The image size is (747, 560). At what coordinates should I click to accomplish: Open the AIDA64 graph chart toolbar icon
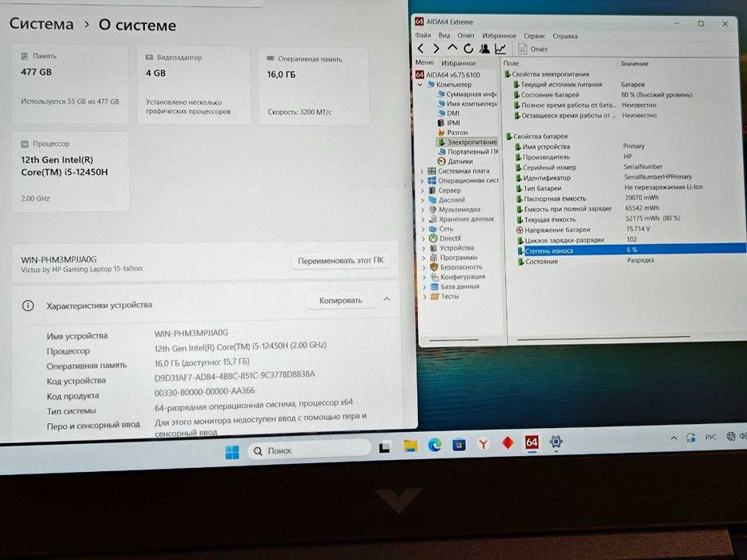click(500, 48)
